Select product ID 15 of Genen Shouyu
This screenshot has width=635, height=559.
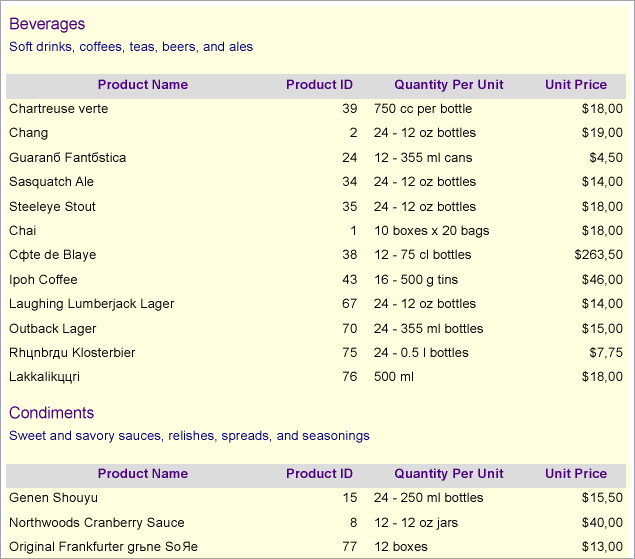click(349, 498)
